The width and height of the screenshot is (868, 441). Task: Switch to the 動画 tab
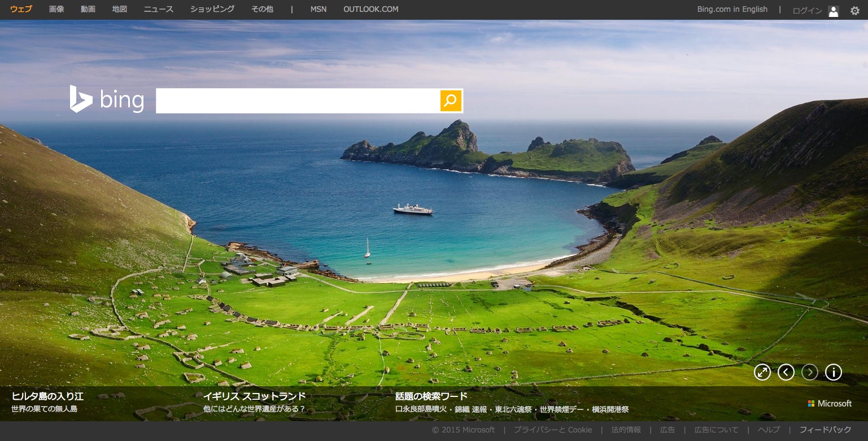point(88,9)
